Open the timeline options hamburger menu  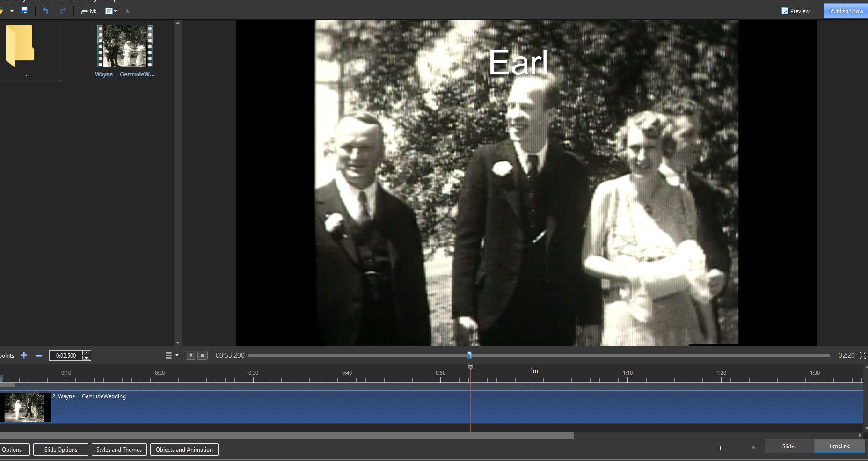coord(171,355)
